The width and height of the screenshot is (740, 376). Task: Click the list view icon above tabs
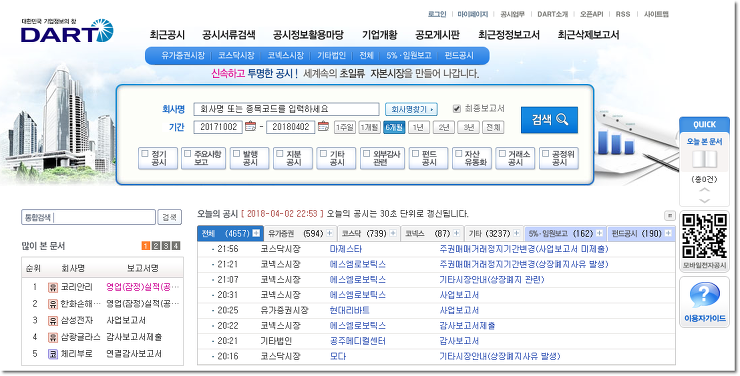(669, 216)
